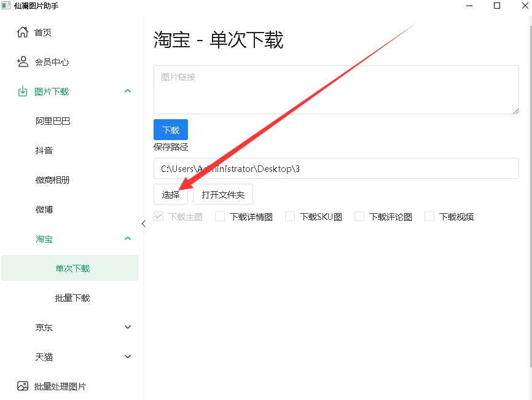Expand the 京东 submenu chevron
This screenshot has height=400, width=532.
click(128, 327)
